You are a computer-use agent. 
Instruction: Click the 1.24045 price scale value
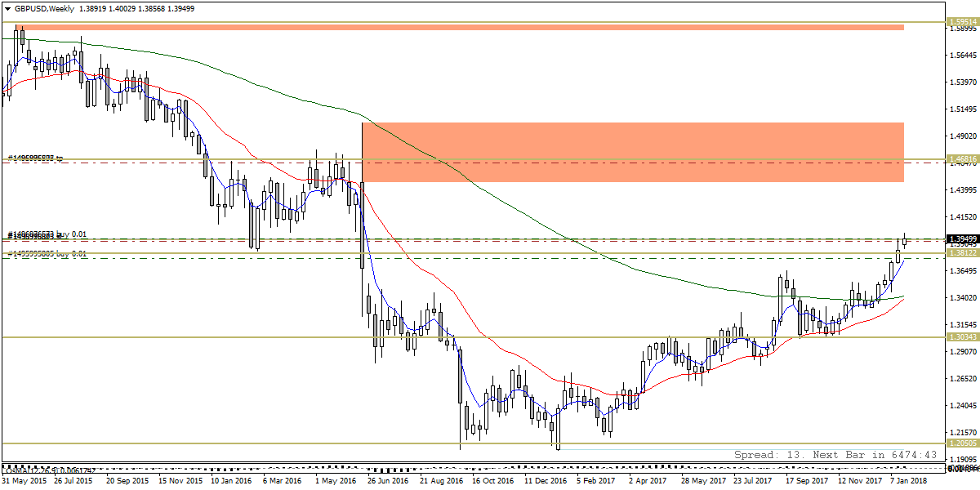coord(964,405)
